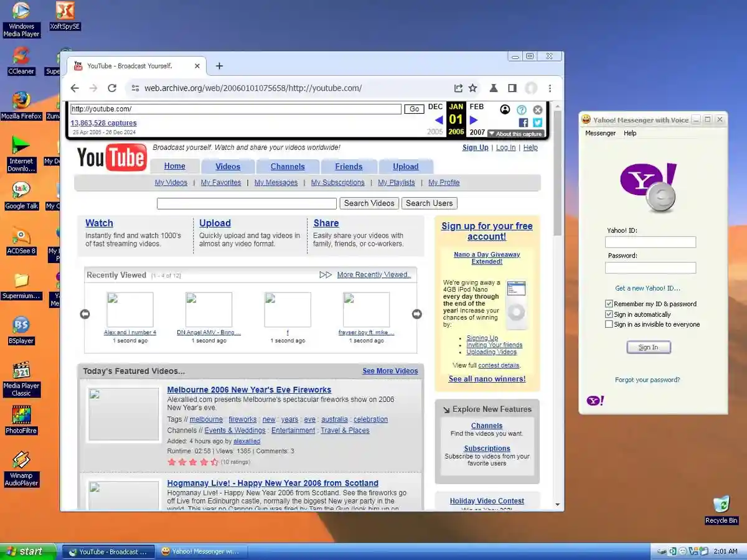
Task: Click the taskbar clock showing 2:01 AM
Action: point(726,551)
